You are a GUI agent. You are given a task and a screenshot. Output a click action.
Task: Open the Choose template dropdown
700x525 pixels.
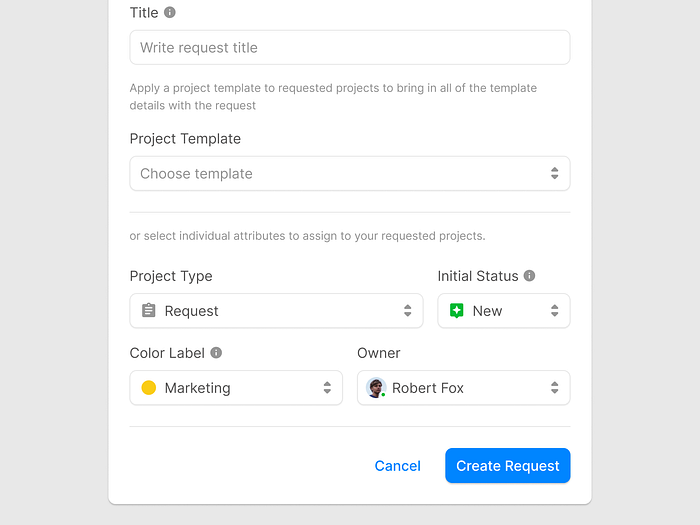[x=340, y=174]
